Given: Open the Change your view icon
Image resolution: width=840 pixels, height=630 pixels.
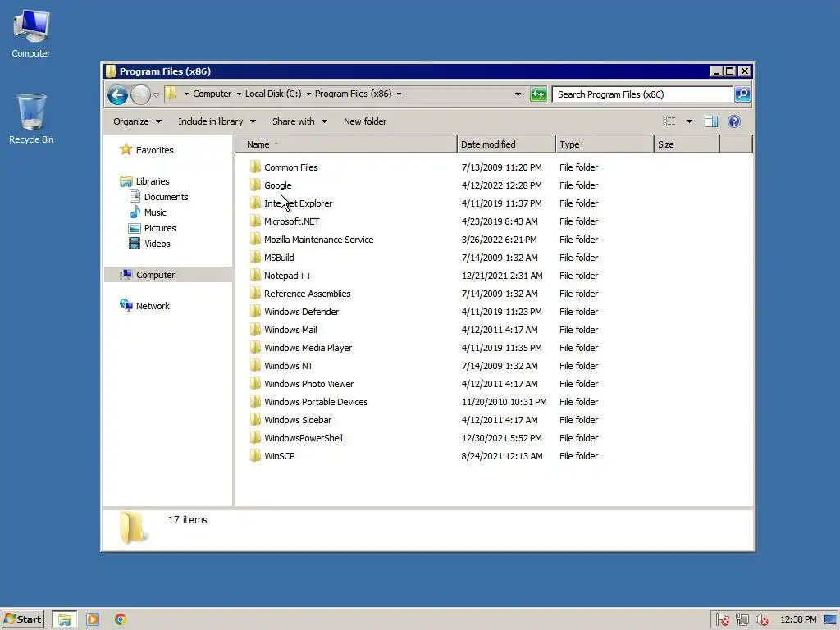Looking at the screenshot, I should click(x=669, y=121).
